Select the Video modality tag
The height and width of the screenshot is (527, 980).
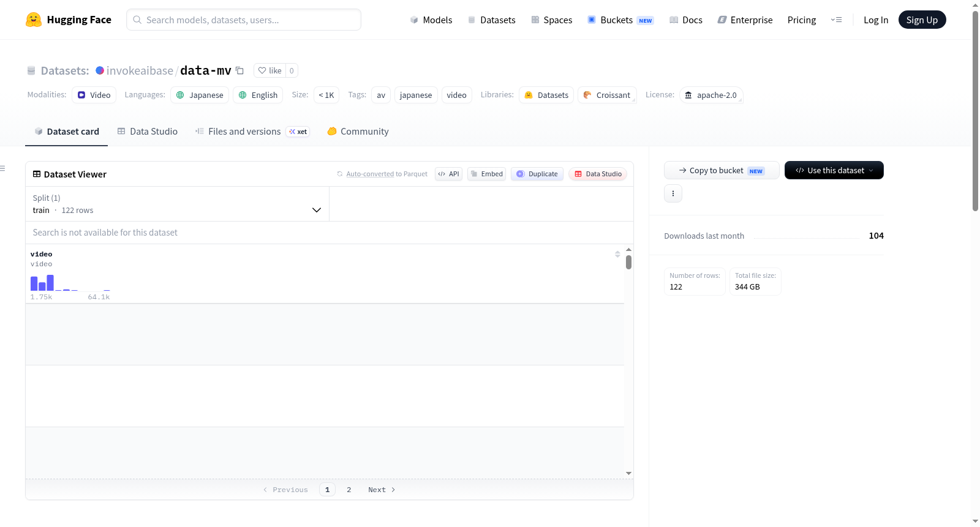pos(94,95)
